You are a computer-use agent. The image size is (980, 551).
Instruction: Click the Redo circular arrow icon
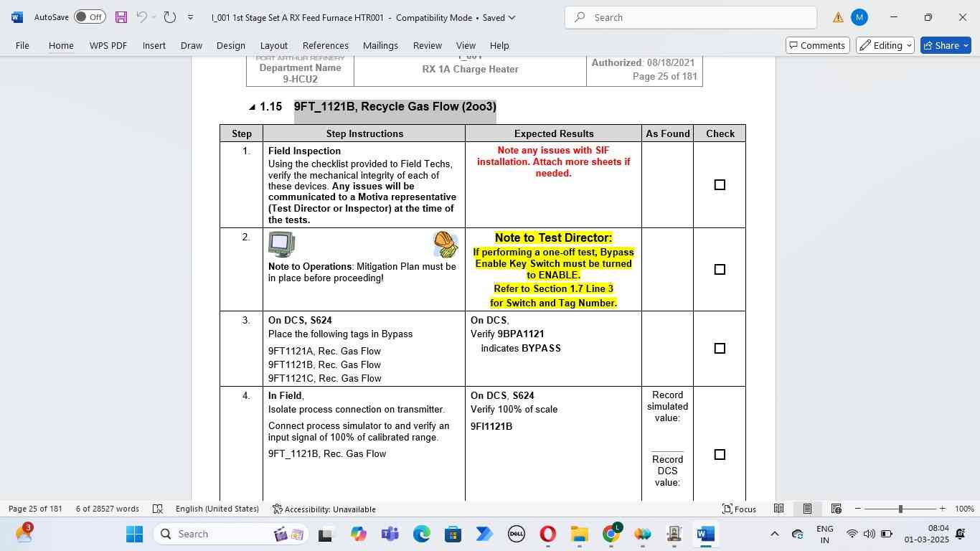(170, 17)
